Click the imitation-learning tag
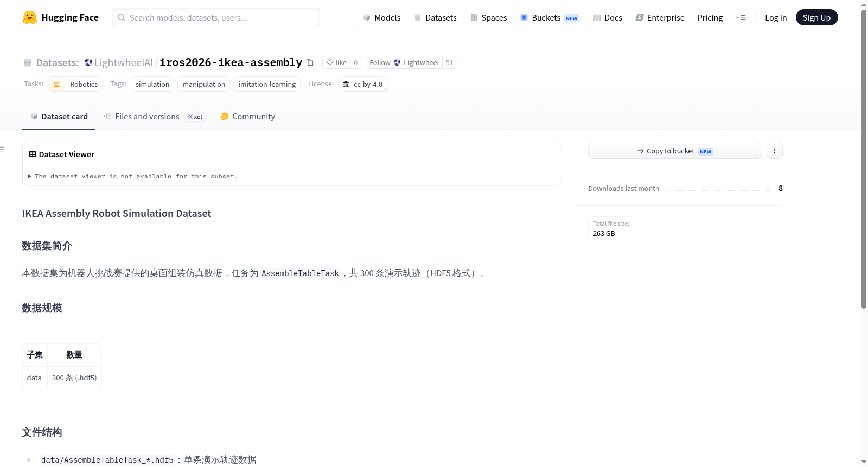The width and height of the screenshot is (868, 467). tap(267, 84)
